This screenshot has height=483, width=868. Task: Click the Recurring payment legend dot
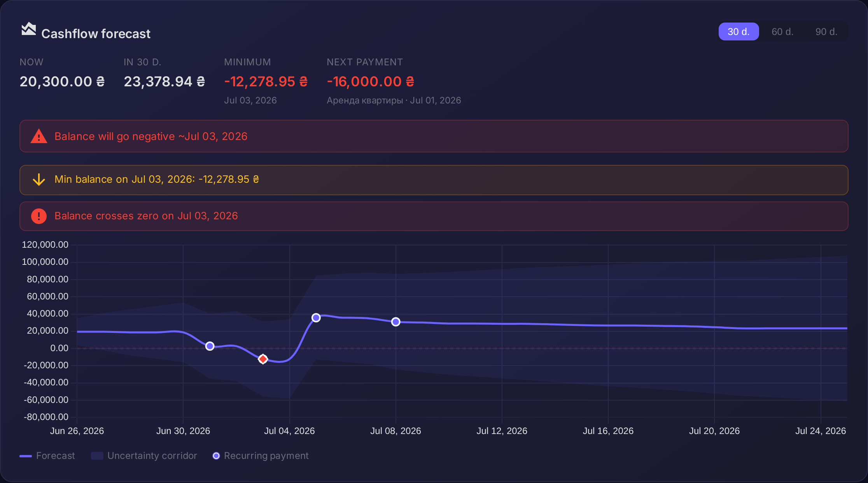pos(216,456)
